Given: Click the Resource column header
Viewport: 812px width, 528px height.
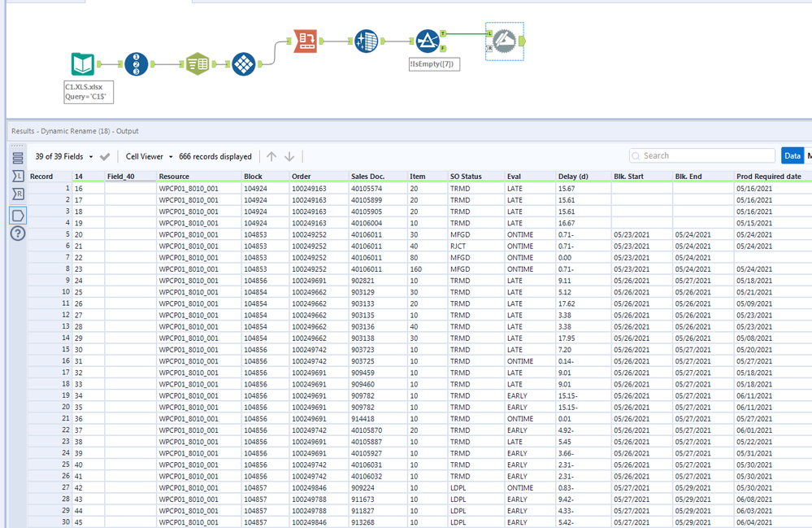Looking at the screenshot, I should 199,177.
